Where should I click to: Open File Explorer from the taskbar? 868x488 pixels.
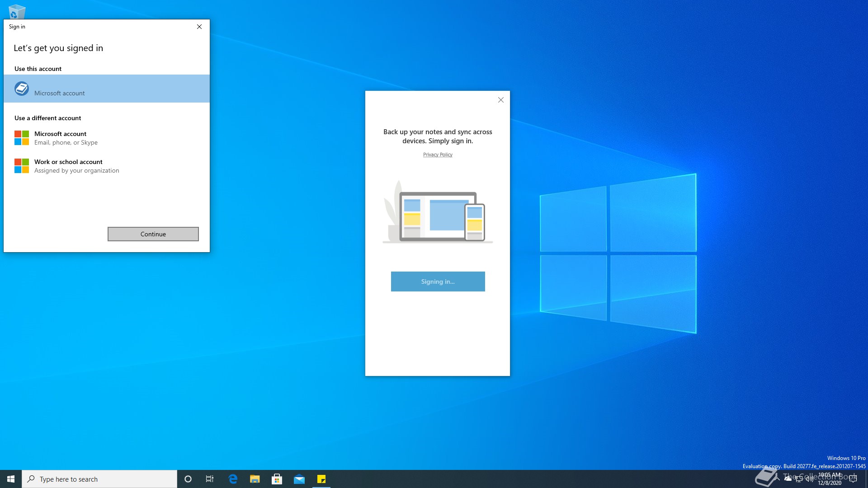point(255,479)
